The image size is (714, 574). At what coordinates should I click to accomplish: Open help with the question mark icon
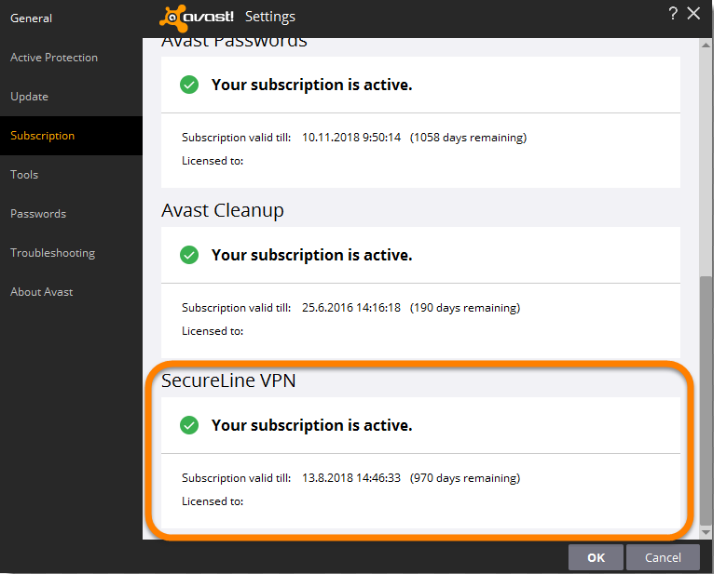673,14
